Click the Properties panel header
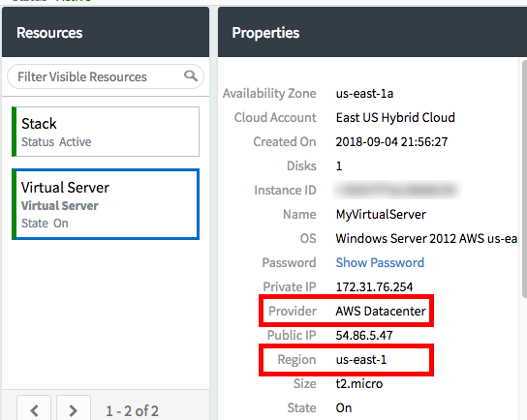The image size is (527, 420). pos(372,32)
